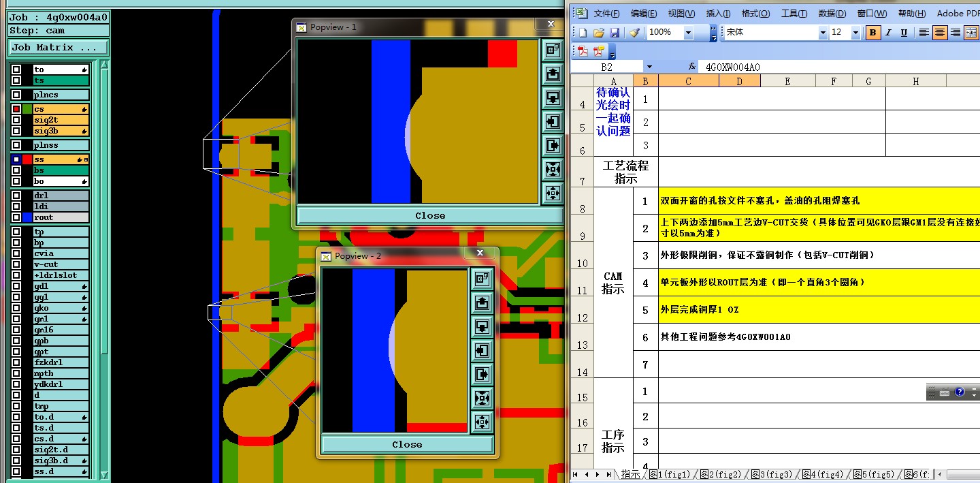
Task: Center-align text in Excel
Action: coord(940,32)
